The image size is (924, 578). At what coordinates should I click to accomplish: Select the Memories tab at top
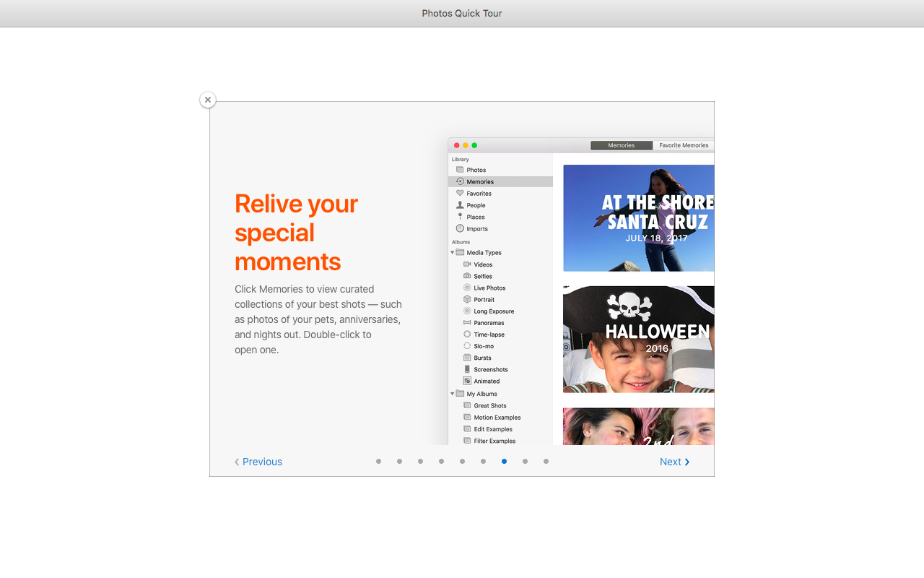(x=621, y=145)
